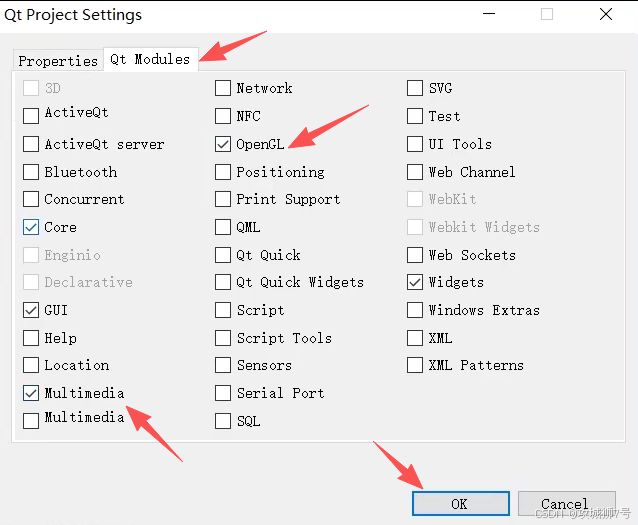The width and height of the screenshot is (638, 525).
Task: Tick the ActiveQt server checkbox
Action: click(x=31, y=144)
